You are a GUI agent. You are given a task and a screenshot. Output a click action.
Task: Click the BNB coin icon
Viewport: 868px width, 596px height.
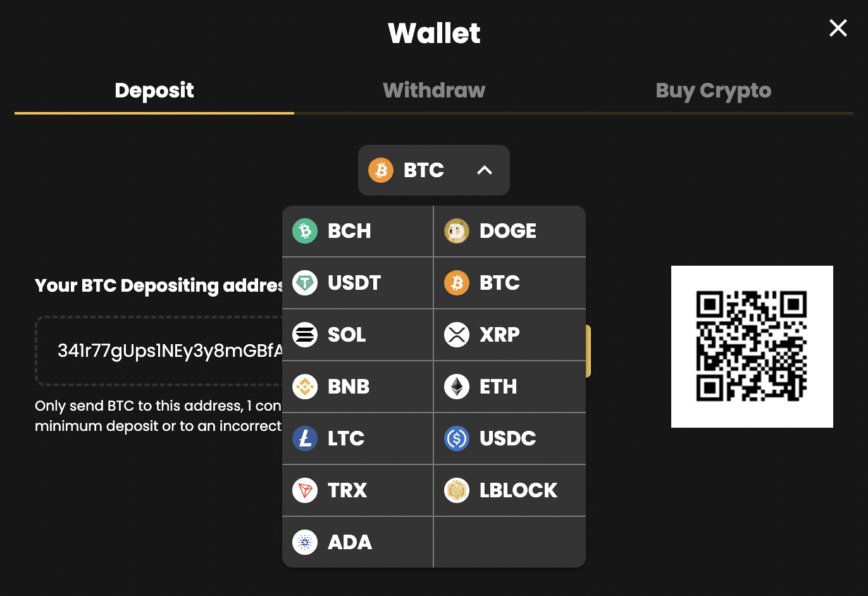[305, 387]
